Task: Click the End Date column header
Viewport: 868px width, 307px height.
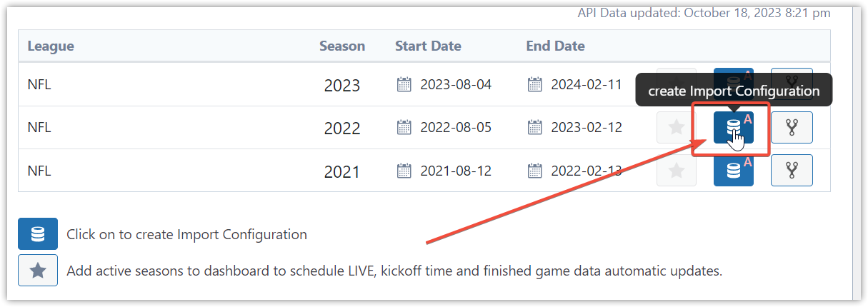Action: coord(556,46)
